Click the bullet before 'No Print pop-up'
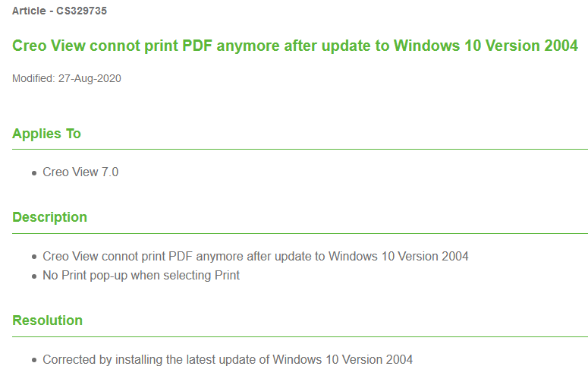The height and width of the screenshot is (382, 588). pos(34,276)
